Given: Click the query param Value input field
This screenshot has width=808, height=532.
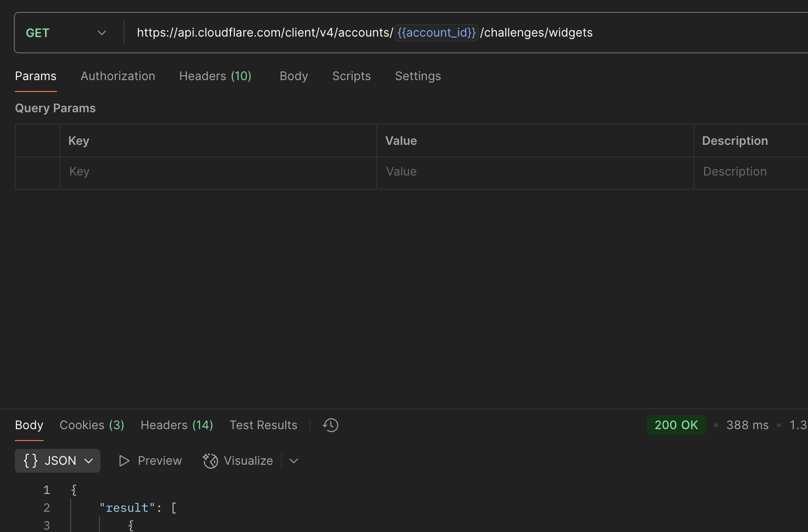Looking at the screenshot, I should click(x=535, y=172).
